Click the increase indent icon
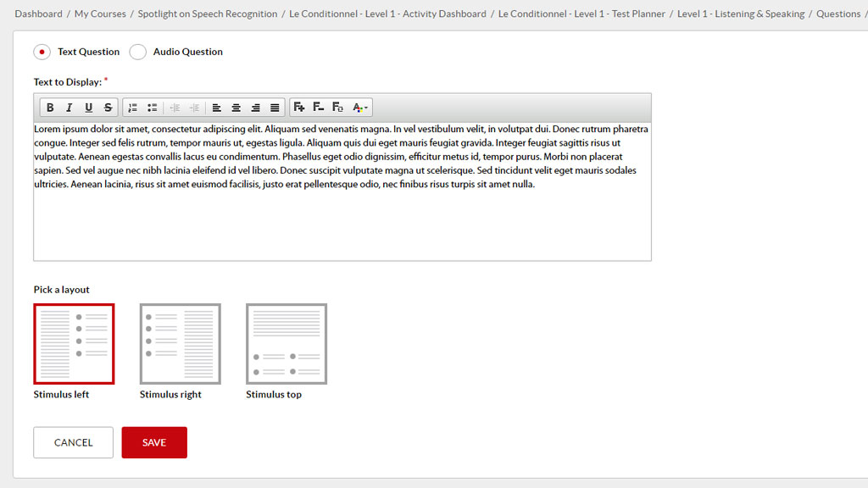Image resolution: width=868 pixels, height=488 pixels. tap(194, 108)
